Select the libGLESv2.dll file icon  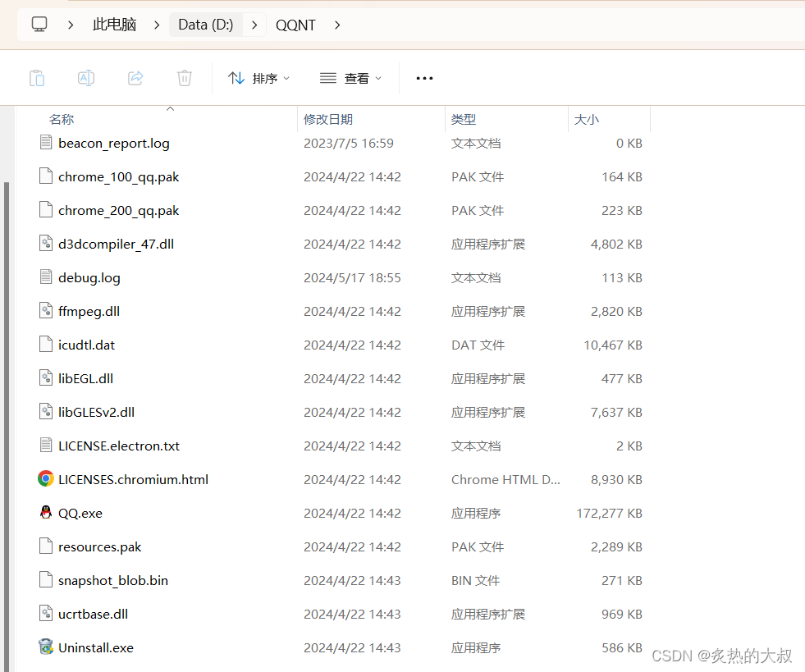(46, 411)
